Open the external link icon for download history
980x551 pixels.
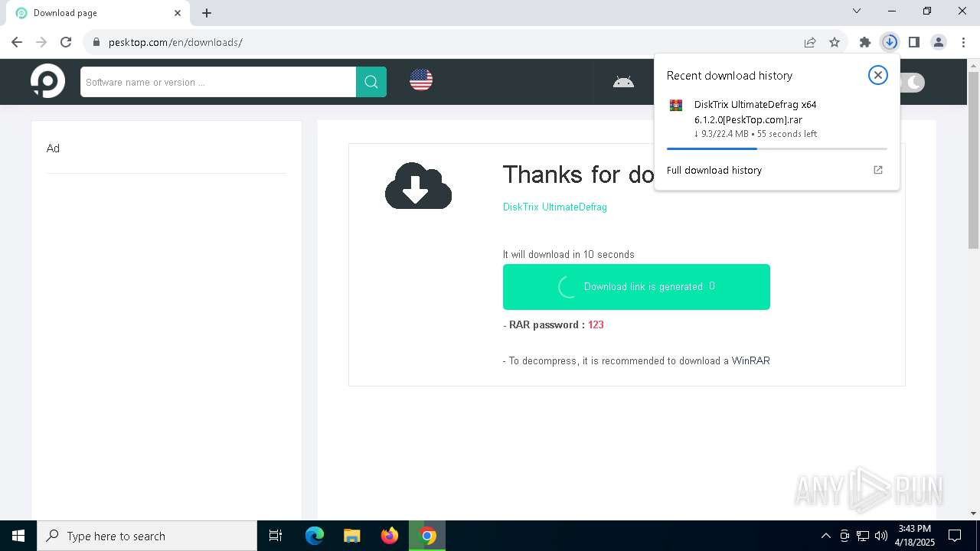878,170
